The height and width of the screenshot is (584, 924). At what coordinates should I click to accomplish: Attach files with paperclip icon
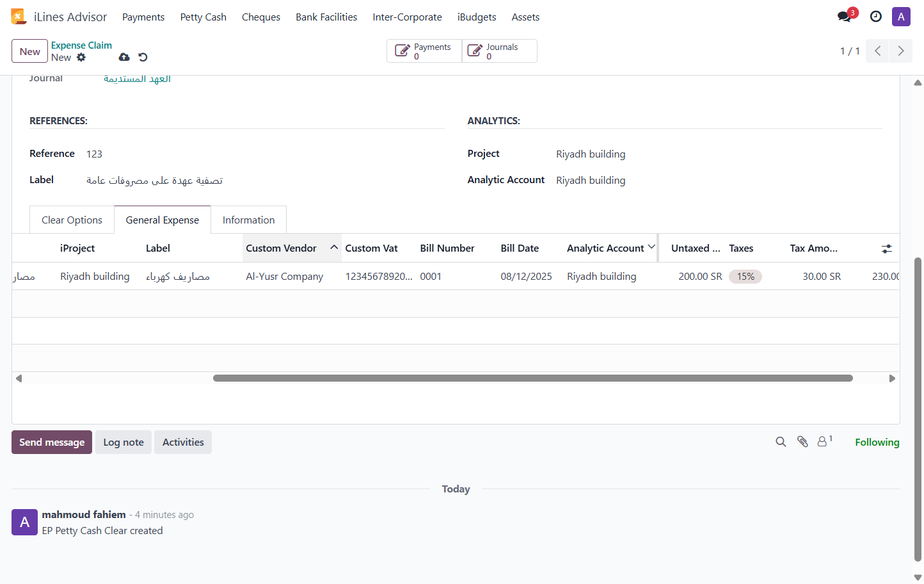click(x=802, y=442)
